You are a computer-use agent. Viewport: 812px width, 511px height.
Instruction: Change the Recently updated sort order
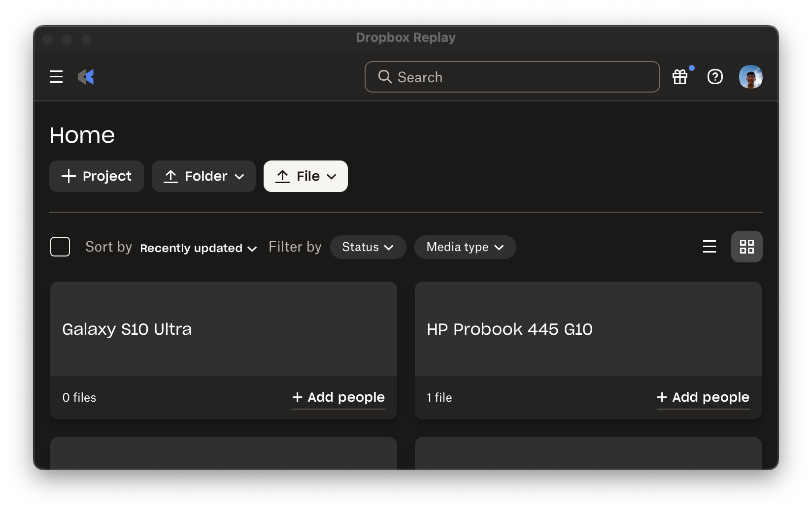(198, 248)
